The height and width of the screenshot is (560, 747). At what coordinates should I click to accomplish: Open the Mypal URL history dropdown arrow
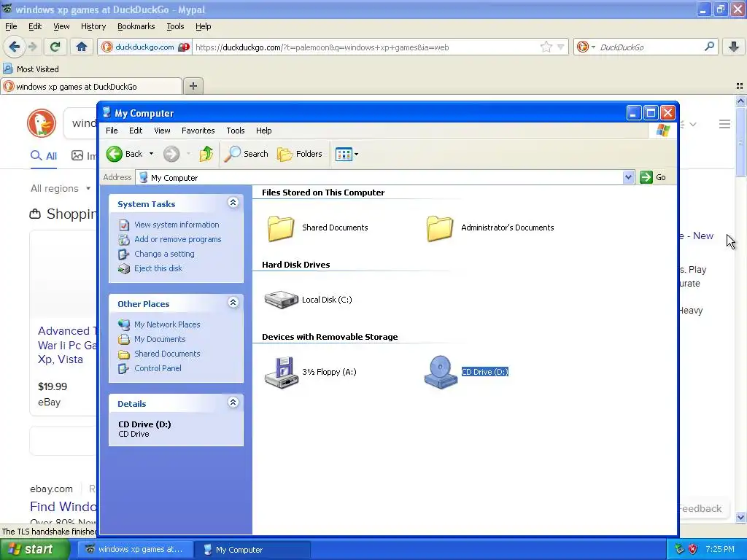click(x=561, y=47)
